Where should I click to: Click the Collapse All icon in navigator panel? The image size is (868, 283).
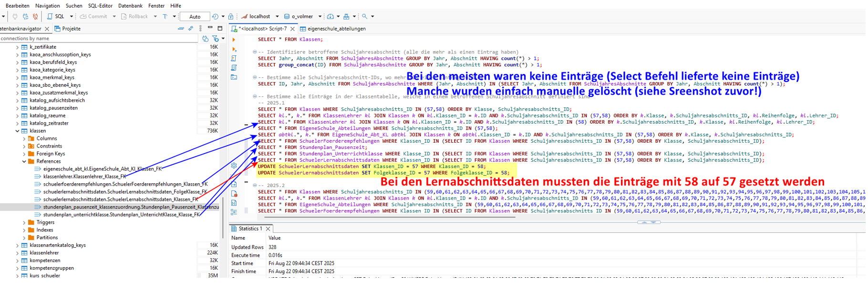tap(181, 29)
